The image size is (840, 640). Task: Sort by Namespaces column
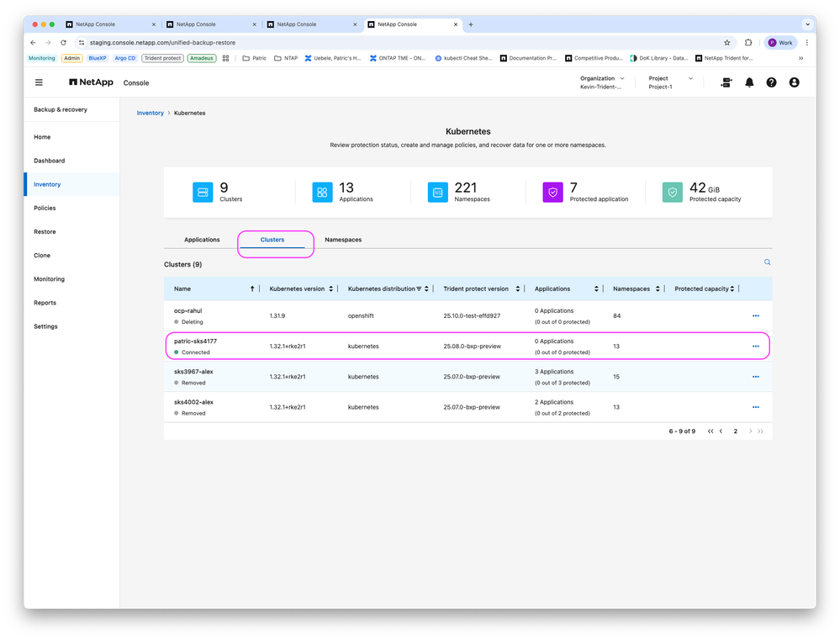click(x=658, y=289)
